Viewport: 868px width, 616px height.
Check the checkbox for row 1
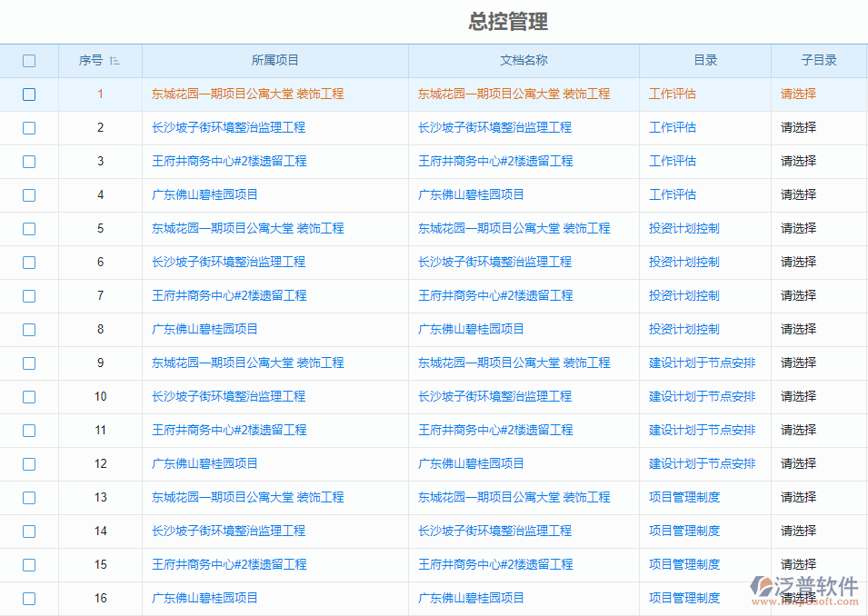click(x=29, y=94)
